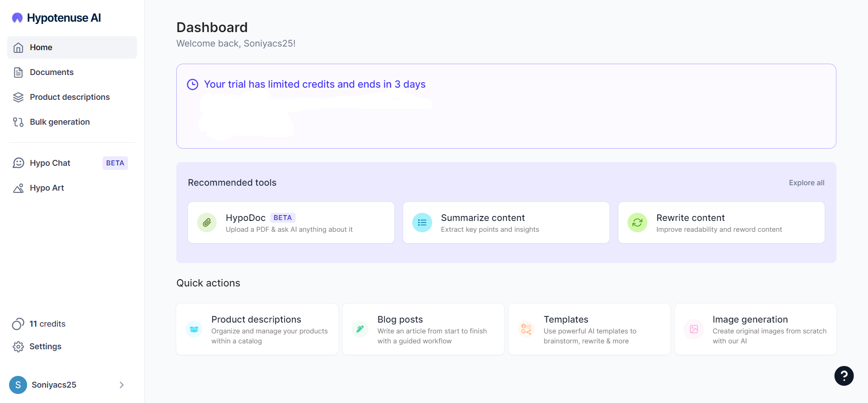Click 'Upload a PDF & ask AI anything' text

pos(289,230)
